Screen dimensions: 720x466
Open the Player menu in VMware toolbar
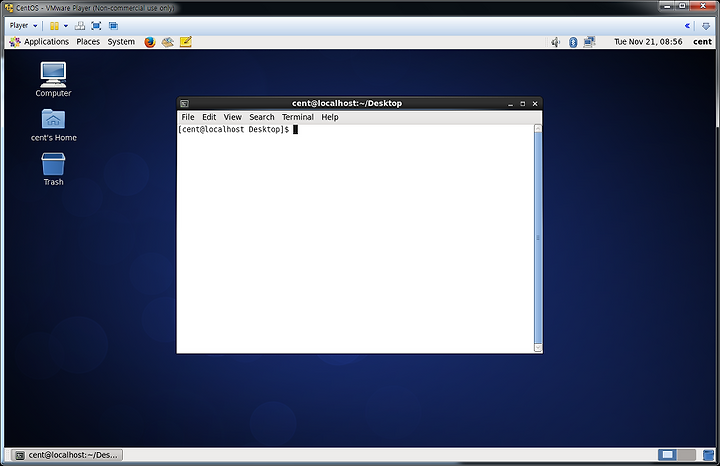23,26
